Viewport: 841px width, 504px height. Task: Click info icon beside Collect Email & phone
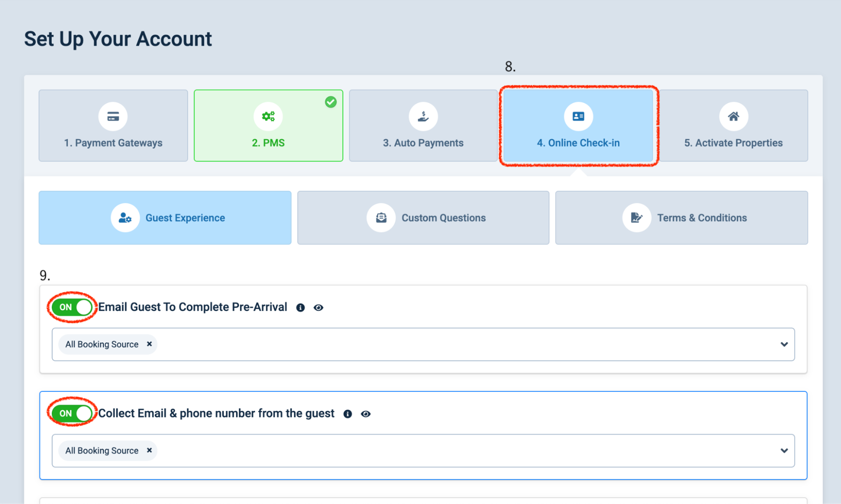pos(348,414)
